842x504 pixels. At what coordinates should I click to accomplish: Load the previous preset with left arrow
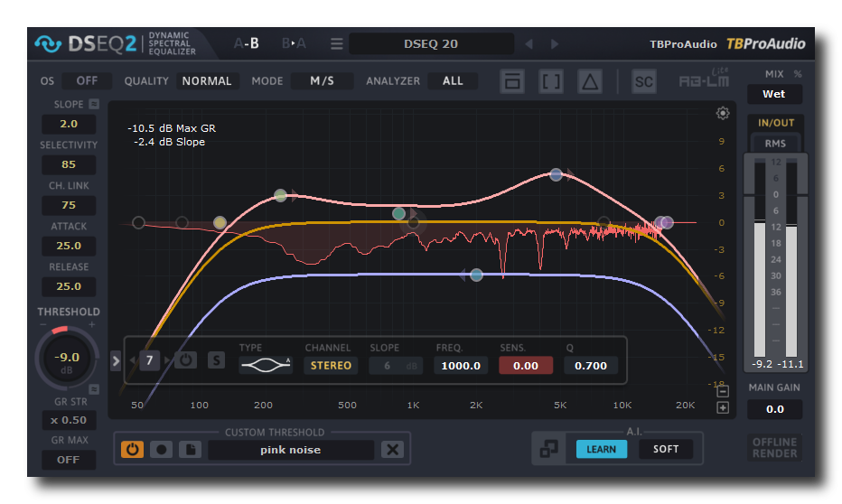(529, 44)
